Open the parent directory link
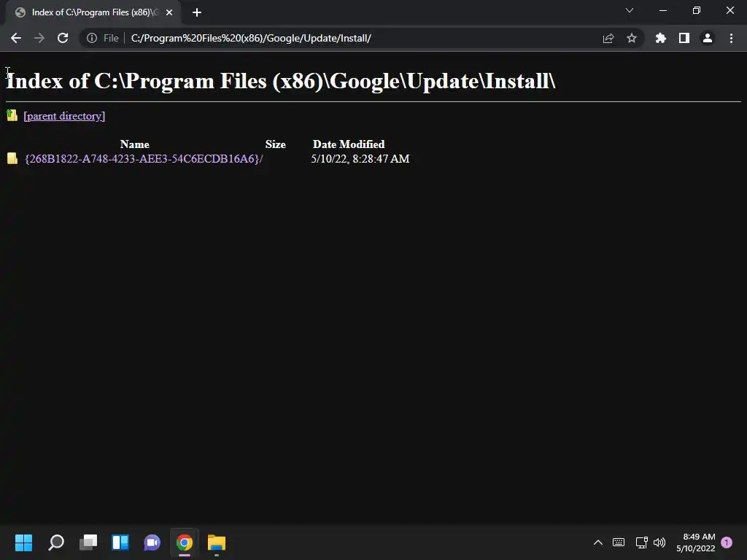Screen dimensions: 747x560 (64, 116)
